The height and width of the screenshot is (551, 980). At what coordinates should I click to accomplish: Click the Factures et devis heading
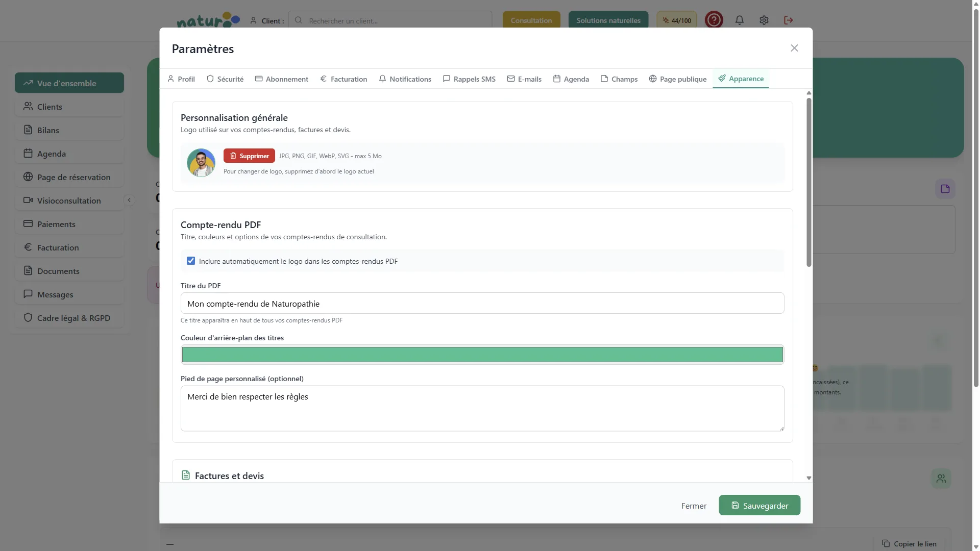point(229,475)
